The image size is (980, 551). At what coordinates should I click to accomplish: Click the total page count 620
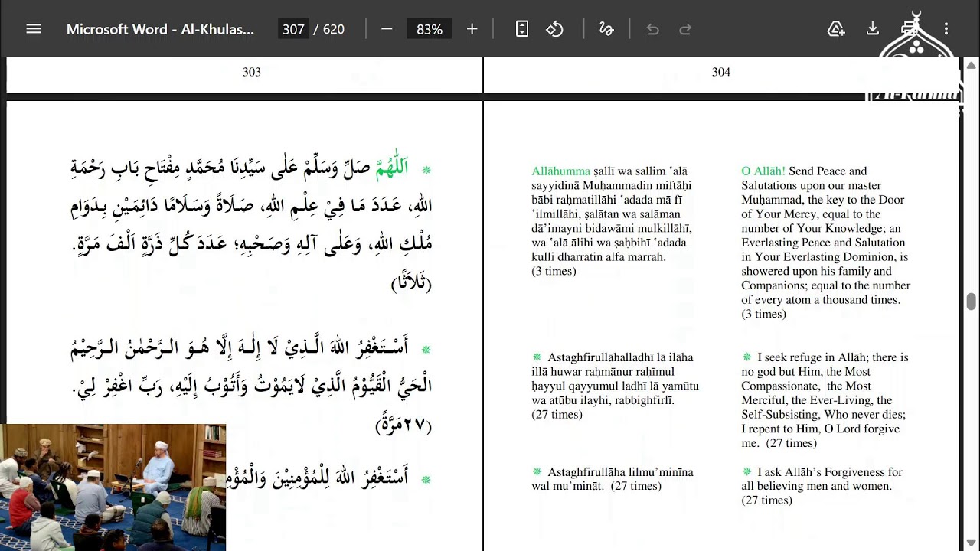point(334,29)
